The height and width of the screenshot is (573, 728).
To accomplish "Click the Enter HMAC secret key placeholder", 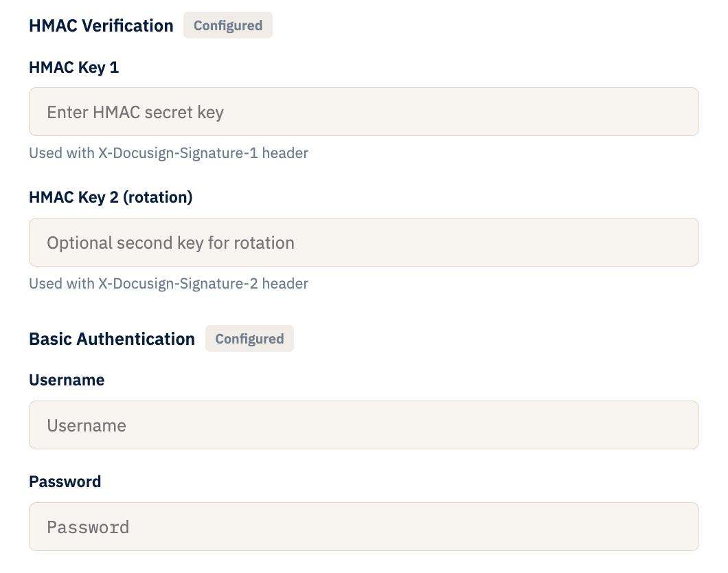I will (x=135, y=111).
